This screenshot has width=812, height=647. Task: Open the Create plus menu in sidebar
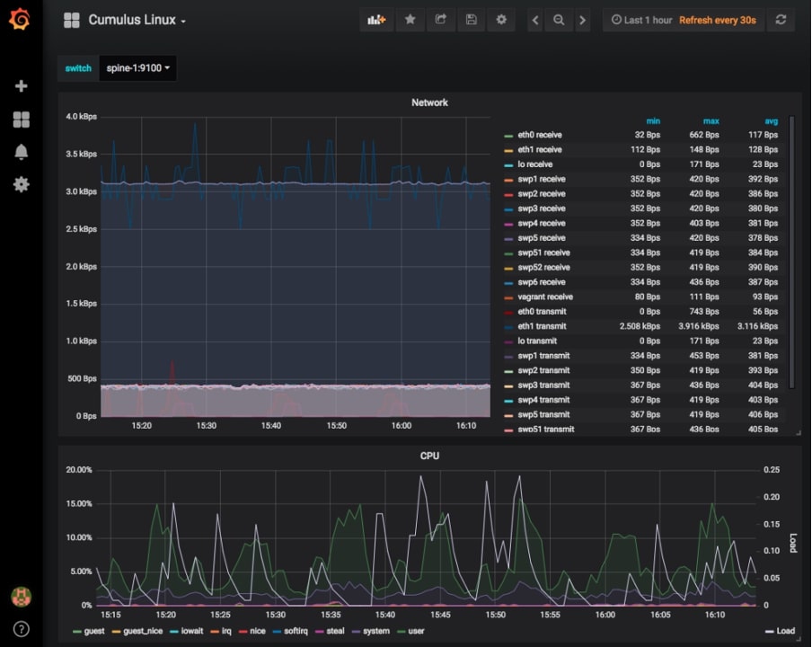(21, 86)
